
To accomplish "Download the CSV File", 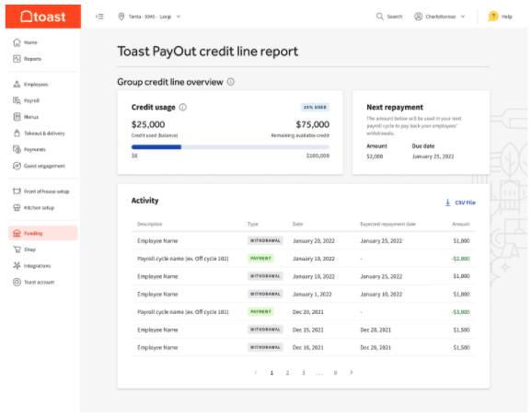I will click(460, 203).
